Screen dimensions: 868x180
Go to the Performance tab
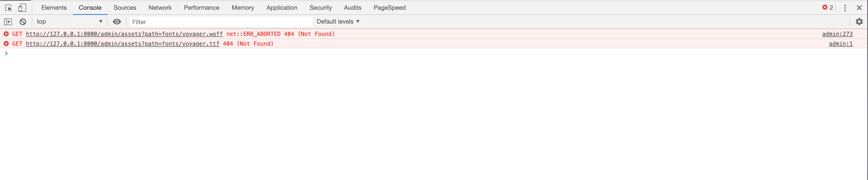[x=202, y=8]
